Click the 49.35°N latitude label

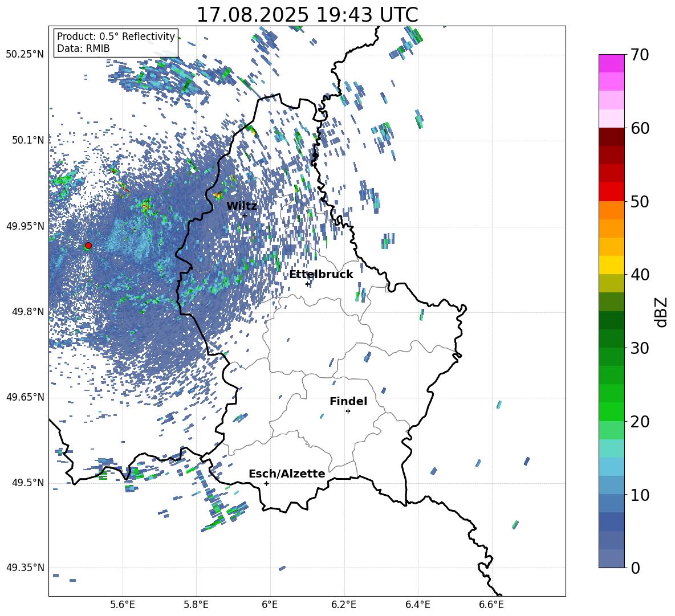(x=25, y=568)
